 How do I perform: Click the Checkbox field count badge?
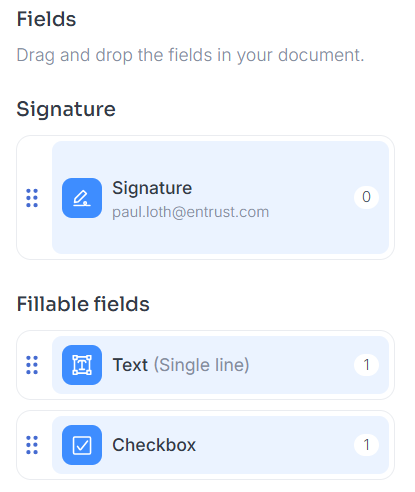pos(366,445)
